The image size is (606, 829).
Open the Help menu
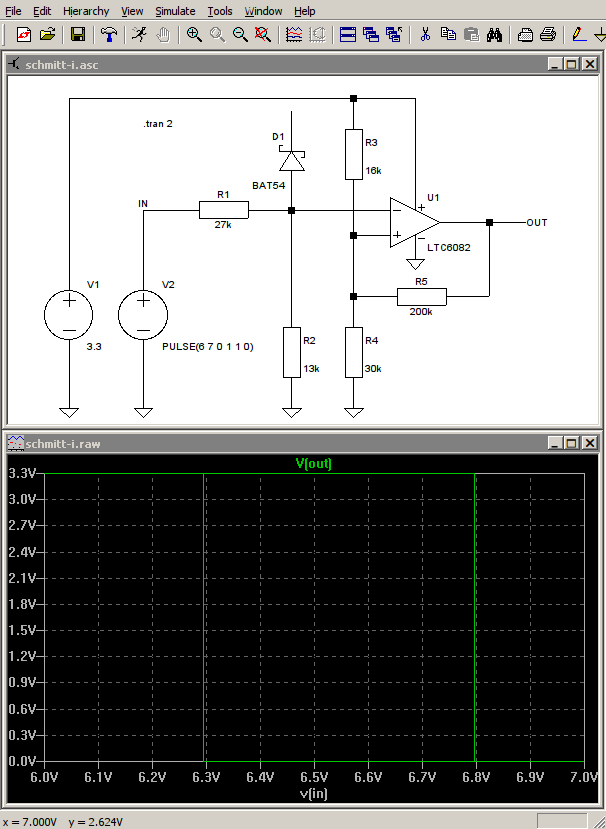pos(305,11)
